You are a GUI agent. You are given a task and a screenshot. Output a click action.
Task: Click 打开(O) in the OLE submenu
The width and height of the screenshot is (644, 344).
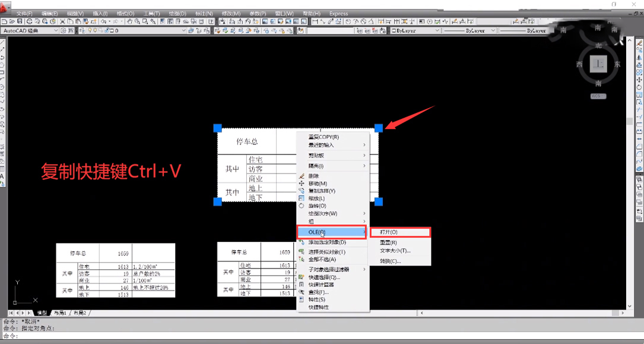pos(400,232)
